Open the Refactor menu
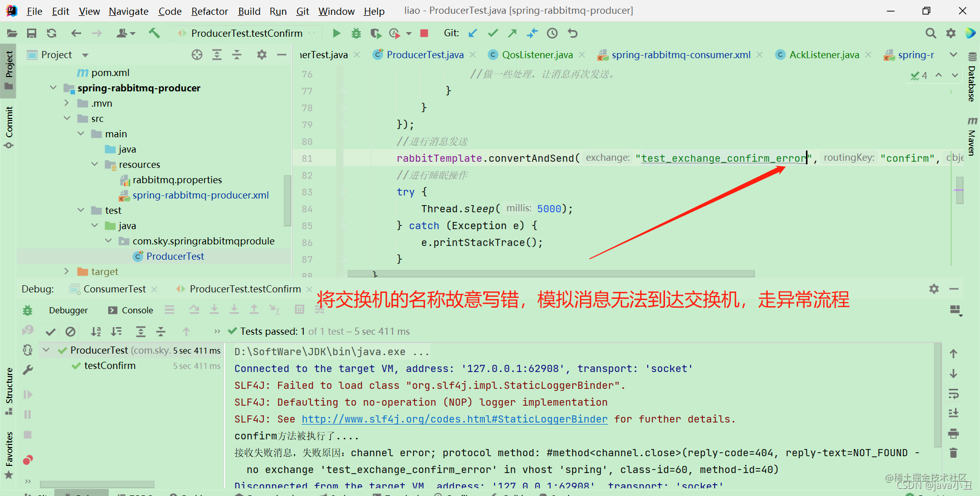The width and height of the screenshot is (980, 496). coord(209,11)
